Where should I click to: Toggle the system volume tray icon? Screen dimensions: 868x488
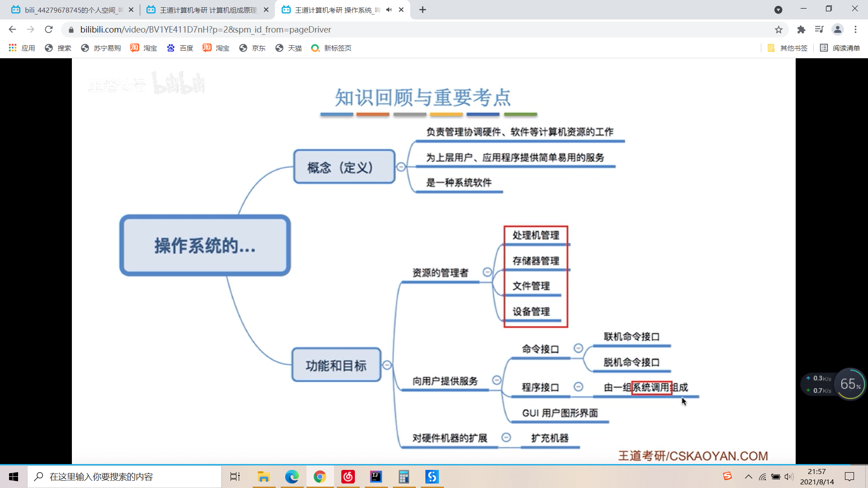[x=789, y=477]
